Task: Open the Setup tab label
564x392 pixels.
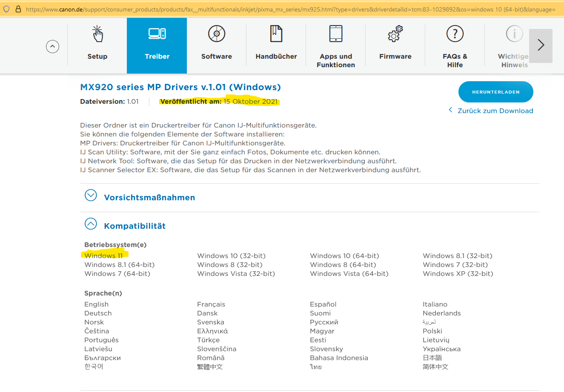Action: point(97,57)
